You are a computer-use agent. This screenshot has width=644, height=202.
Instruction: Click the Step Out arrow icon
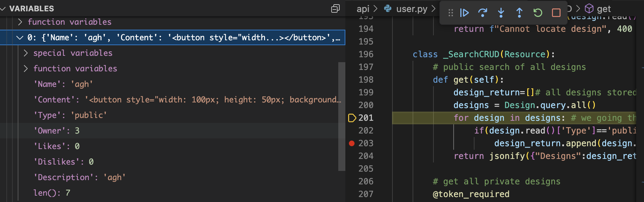point(519,13)
